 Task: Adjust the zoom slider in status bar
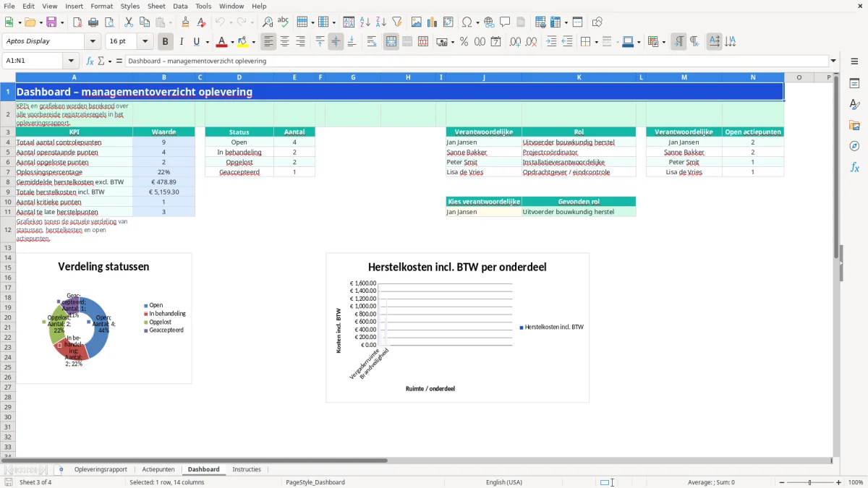click(x=809, y=482)
